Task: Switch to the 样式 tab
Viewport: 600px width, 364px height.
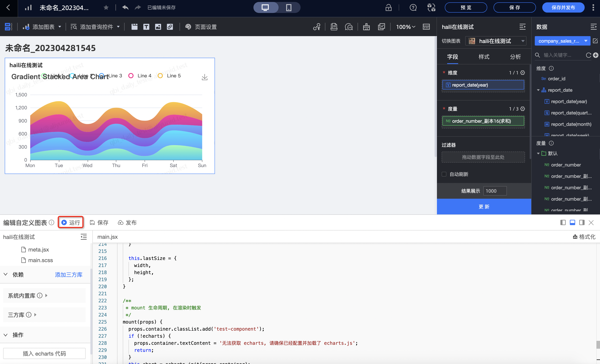Action: coord(484,57)
